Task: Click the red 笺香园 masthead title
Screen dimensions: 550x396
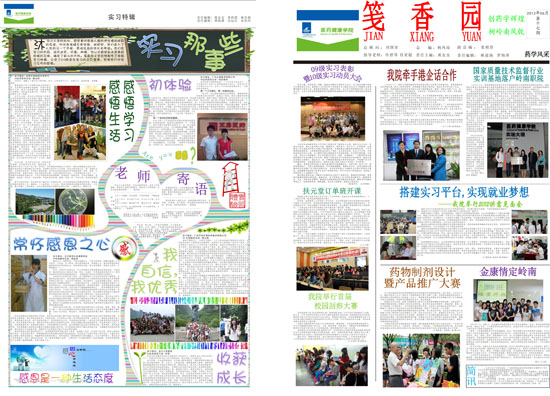Action: point(422,21)
